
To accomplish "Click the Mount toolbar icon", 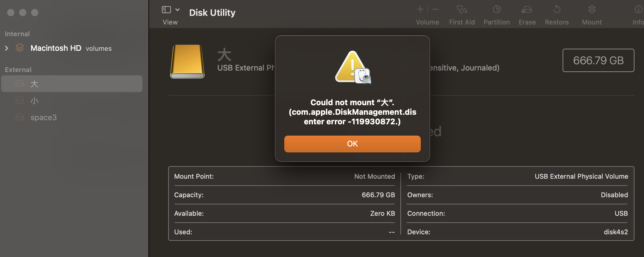I will (x=592, y=9).
